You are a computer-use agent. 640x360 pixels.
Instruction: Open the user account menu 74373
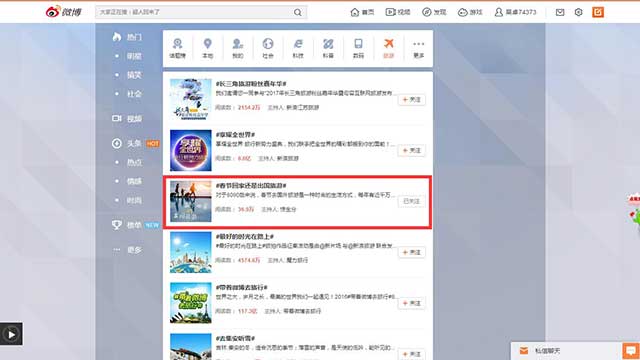(515, 12)
